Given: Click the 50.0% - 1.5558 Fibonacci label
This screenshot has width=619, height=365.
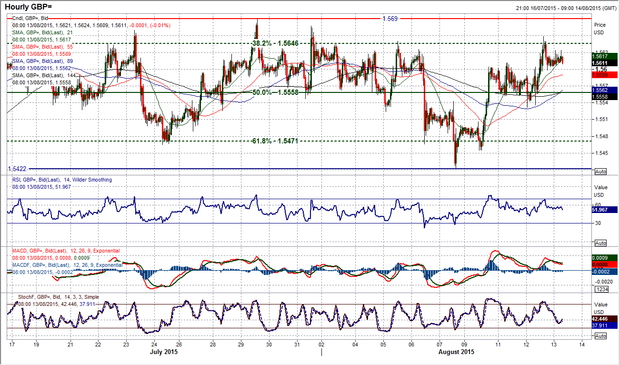Looking at the screenshot, I should pos(275,92).
